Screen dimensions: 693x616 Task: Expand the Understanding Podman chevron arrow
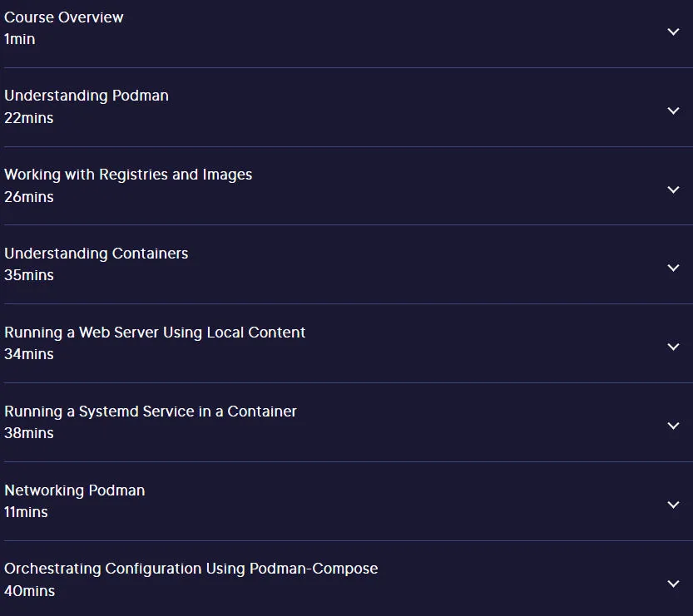pos(673,111)
